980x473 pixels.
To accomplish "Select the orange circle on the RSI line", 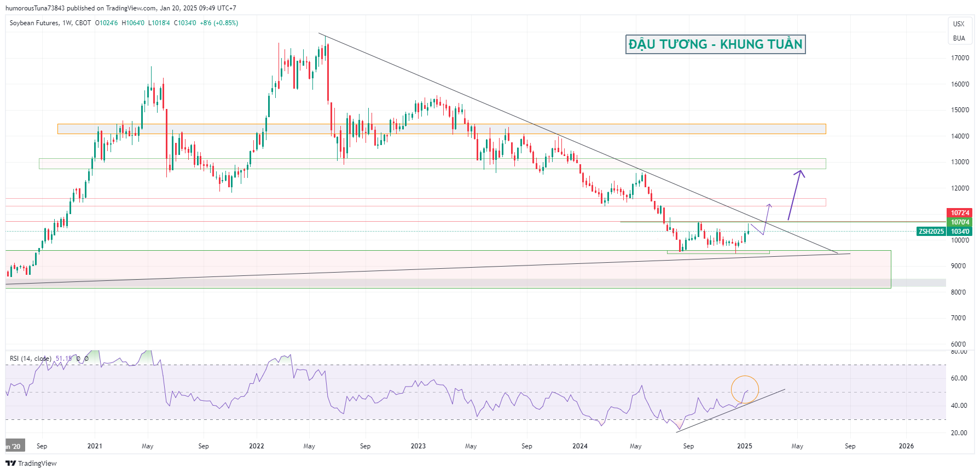I will [x=745, y=390].
